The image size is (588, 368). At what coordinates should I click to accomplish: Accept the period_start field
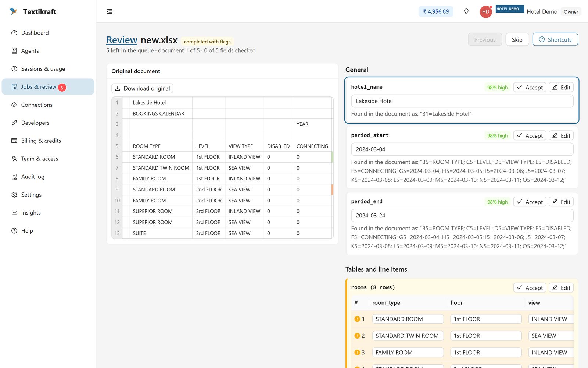click(530, 135)
